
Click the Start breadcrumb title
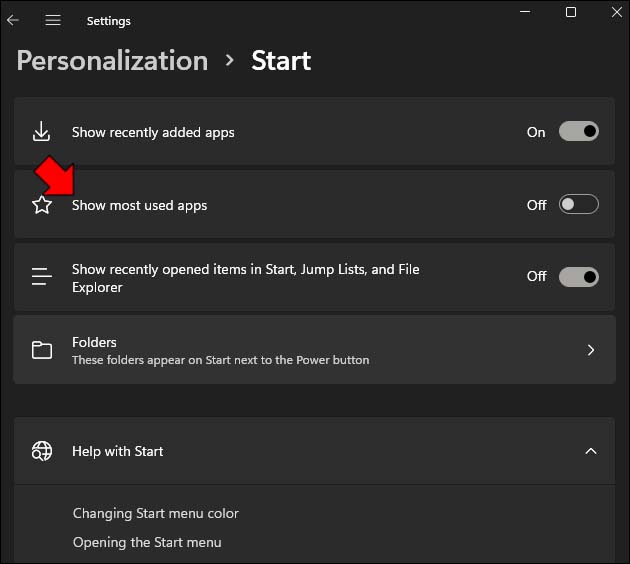point(281,60)
